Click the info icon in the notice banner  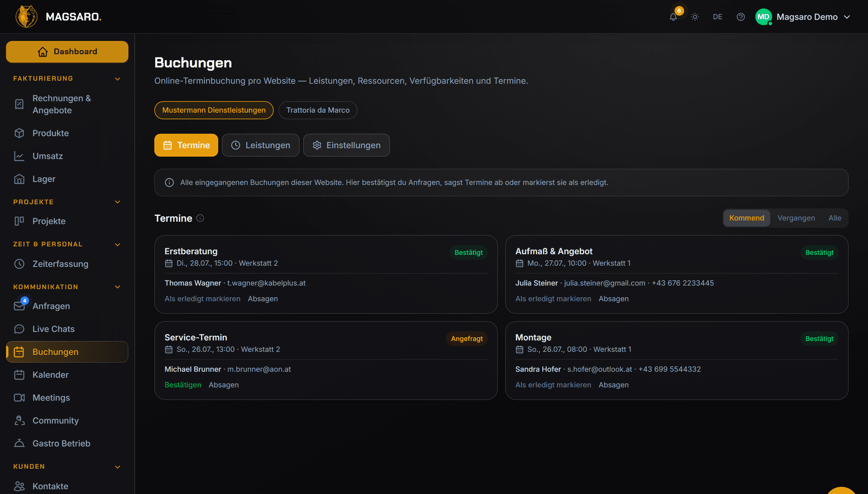(169, 183)
